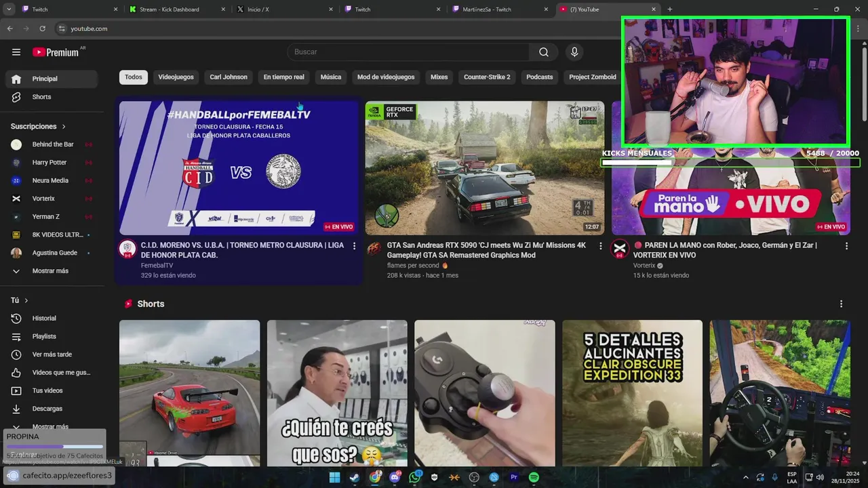The width and height of the screenshot is (868, 488).
Task: Open the red drifting car Short
Action: click(189, 393)
